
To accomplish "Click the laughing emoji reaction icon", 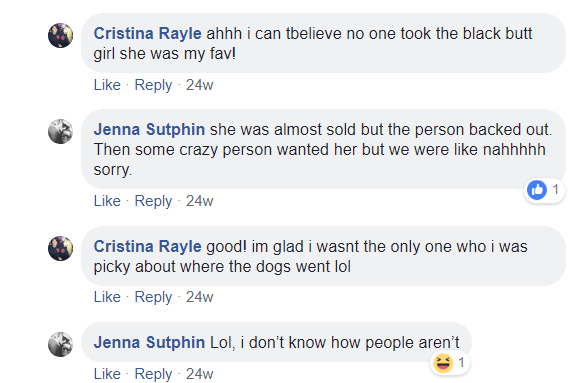I will [443, 363].
